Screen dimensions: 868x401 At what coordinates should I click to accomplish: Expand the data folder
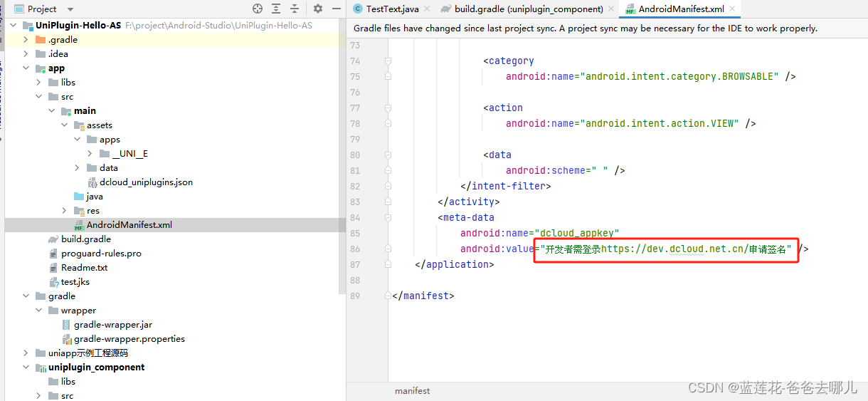[78, 168]
